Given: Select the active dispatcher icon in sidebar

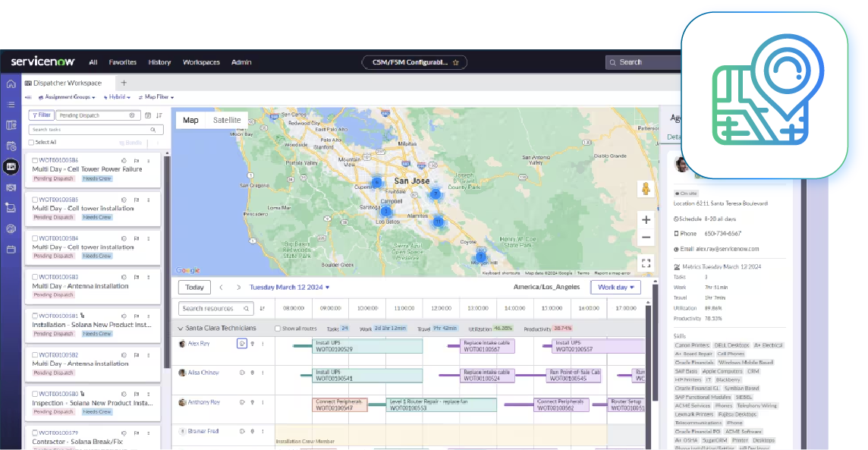Looking at the screenshot, I should pos(11,167).
